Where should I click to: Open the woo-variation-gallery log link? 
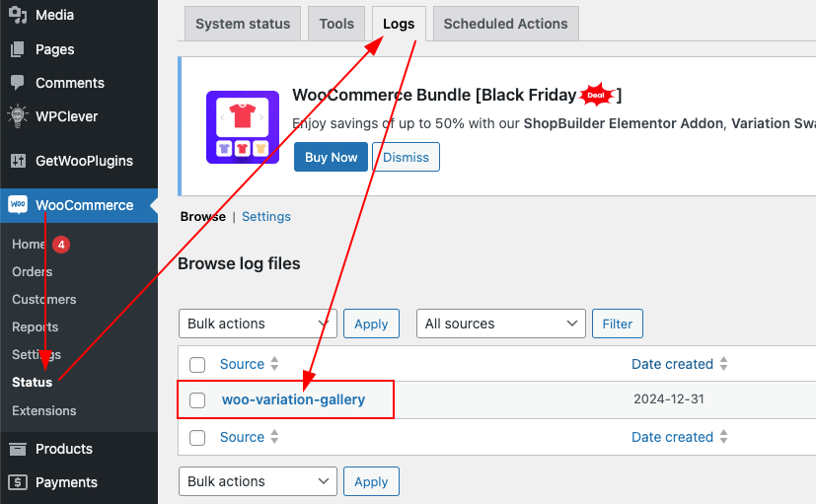pyautogui.click(x=293, y=399)
